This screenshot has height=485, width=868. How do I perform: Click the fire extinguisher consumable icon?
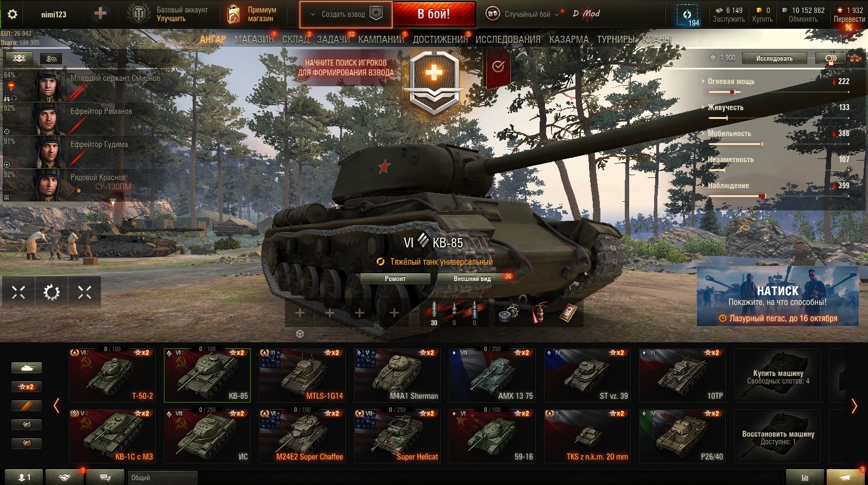(x=538, y=313)
